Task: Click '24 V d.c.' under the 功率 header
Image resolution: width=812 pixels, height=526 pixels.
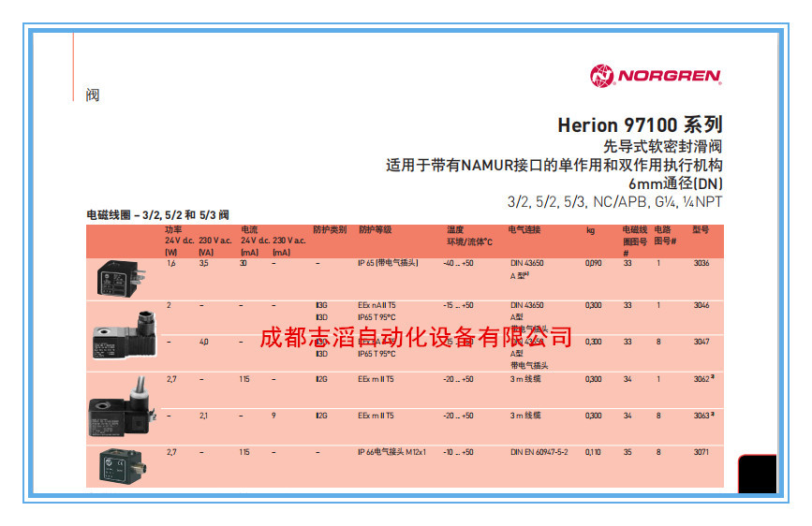Action: tap(180, 241)
